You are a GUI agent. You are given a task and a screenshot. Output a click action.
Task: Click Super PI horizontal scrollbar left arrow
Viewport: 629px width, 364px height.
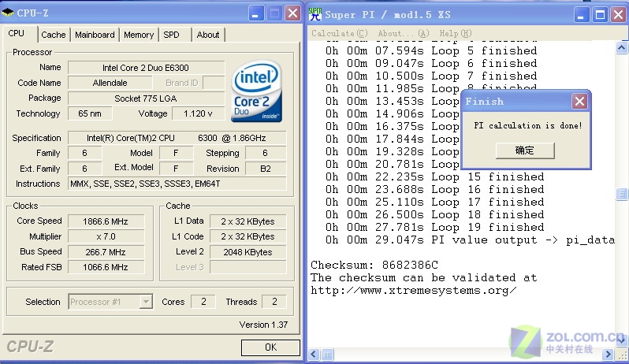tap(314, 355)
